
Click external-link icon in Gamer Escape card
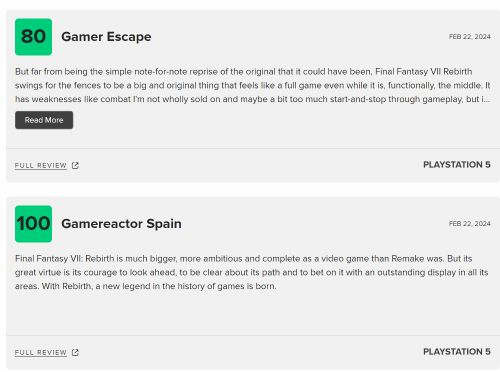[75, 165]
